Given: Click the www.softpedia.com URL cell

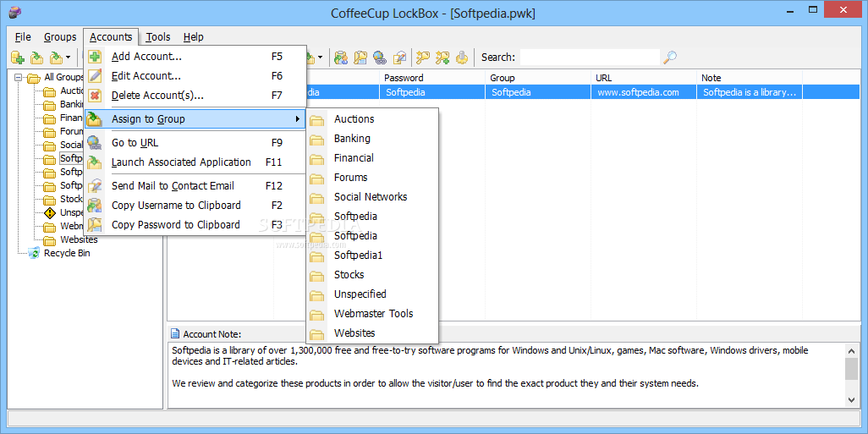Looking at the screenshot, I should click(x=643, y=92).
